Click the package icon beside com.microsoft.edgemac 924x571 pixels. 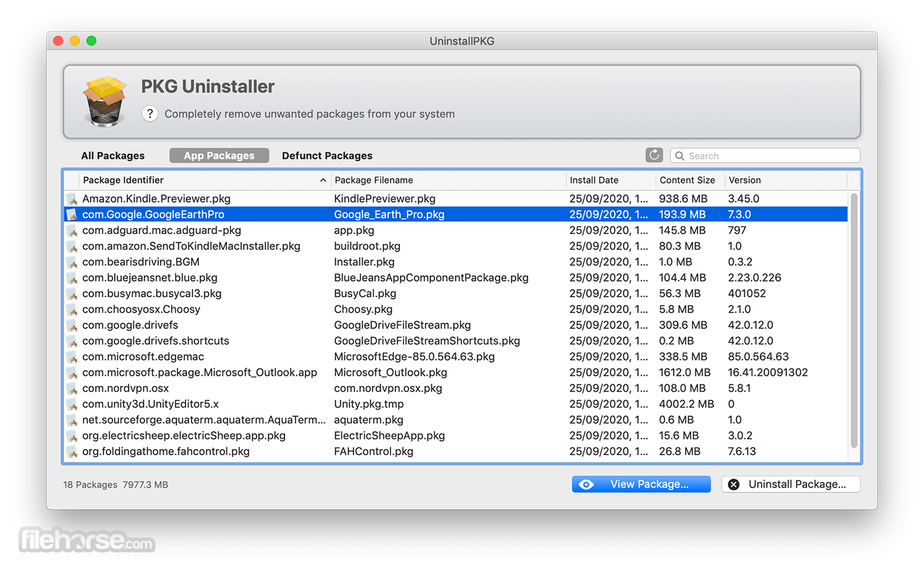tap(72, 357)
